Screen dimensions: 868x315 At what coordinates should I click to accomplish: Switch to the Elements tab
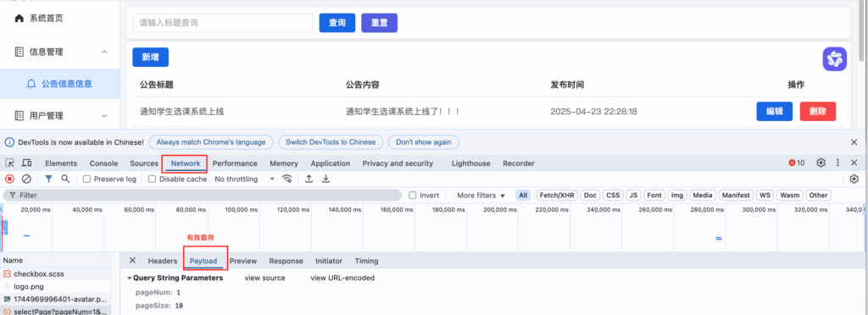(61, 163)
